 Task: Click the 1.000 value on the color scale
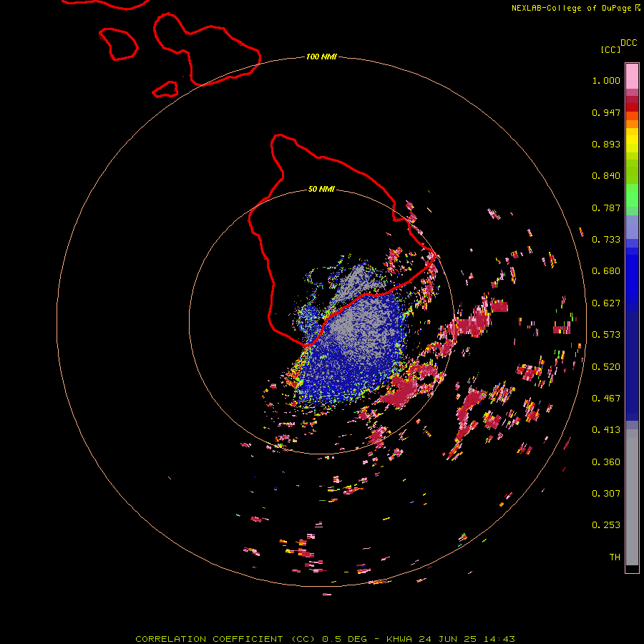[606, 80]
